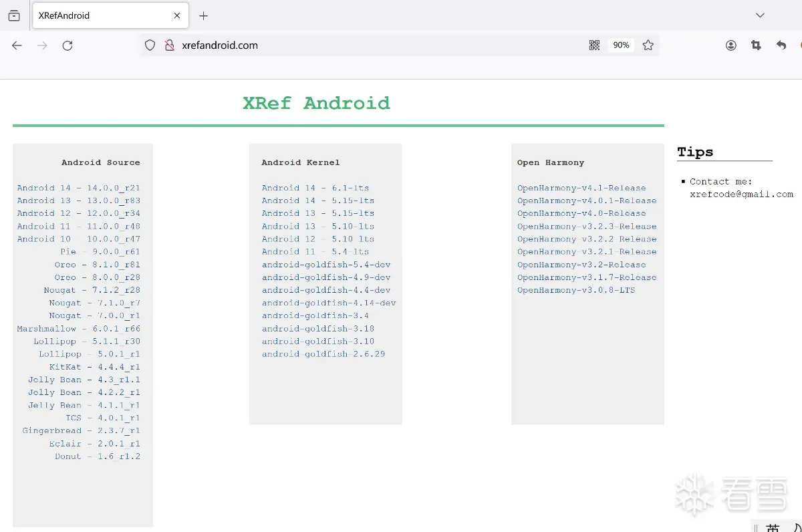Open Eclair - 2.0.1_r1 source
802x532 pixels.
coord(95,444)
